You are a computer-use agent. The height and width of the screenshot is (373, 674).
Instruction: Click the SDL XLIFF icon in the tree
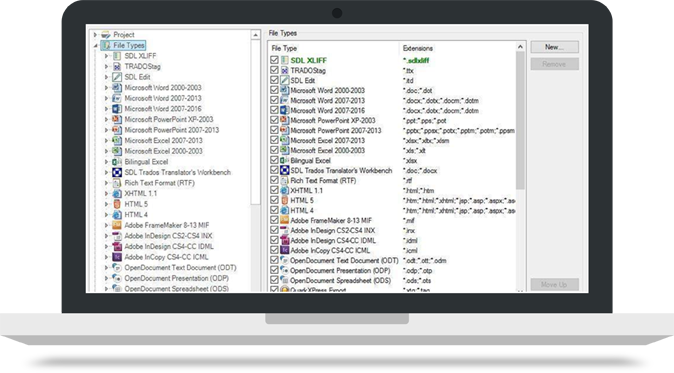click(x=117, y=56)
